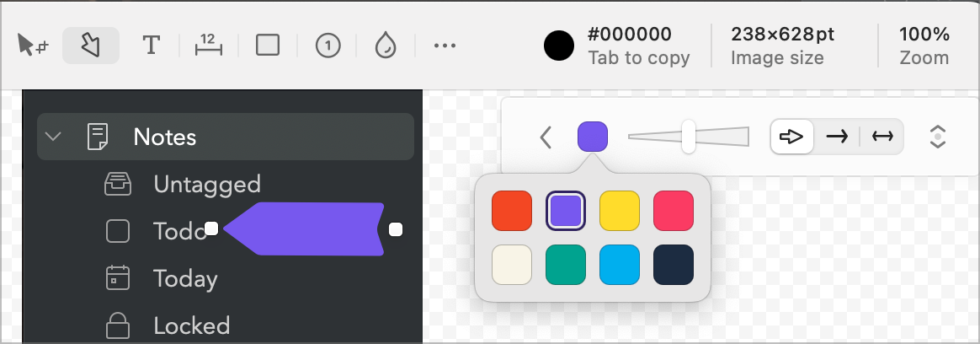Pick the rectangle shape tool
Viewport: 980px width, 344px height.
[268, 46]
